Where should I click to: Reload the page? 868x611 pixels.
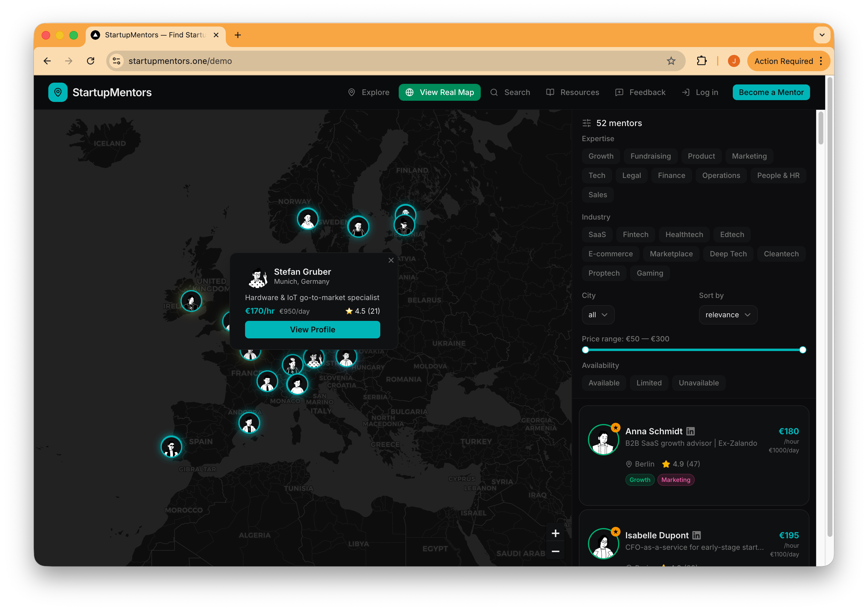tap(91, 61)
